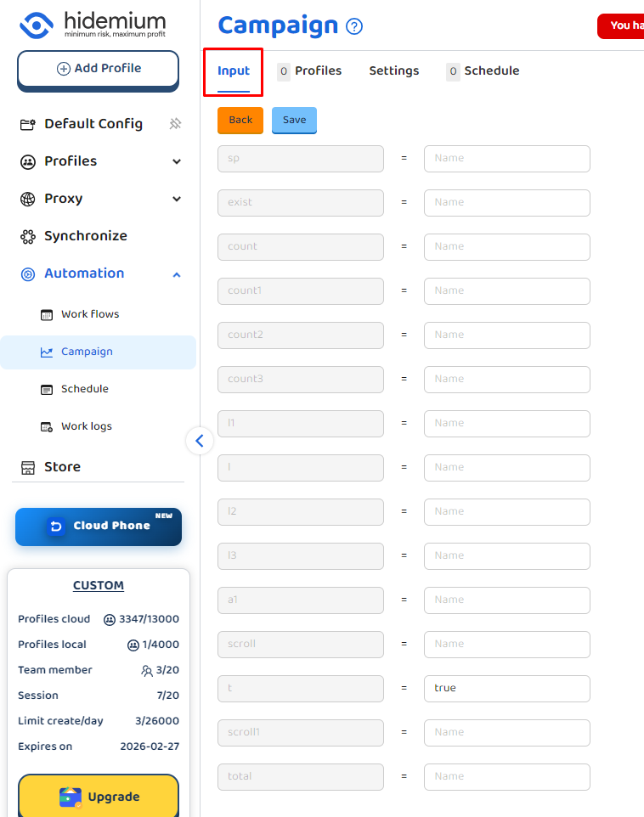The width and height of the screenshot is (644, 817).
Task: Click the help question mark beside Campaign
Action: (x=354, y=26)
